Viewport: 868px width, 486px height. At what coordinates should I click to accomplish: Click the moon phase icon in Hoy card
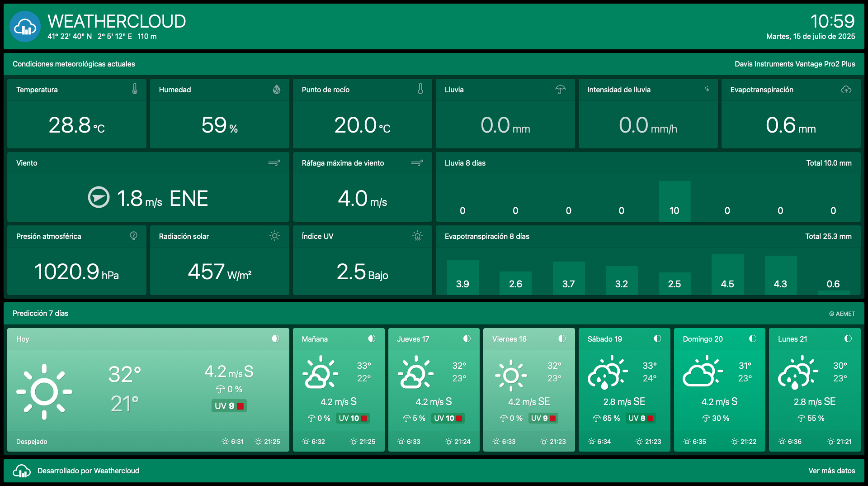point(276,338)
